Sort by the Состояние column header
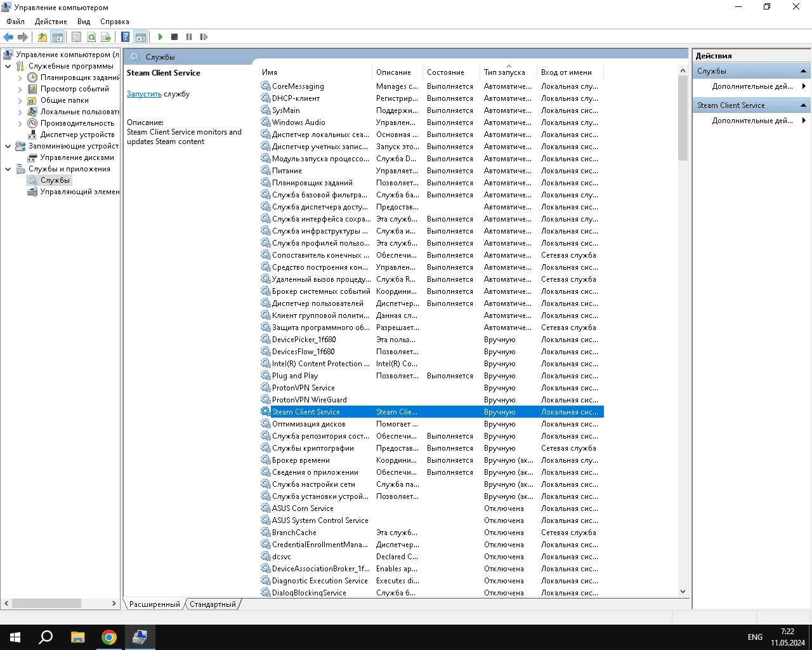 pyautogui.click(x=452, y=72)
